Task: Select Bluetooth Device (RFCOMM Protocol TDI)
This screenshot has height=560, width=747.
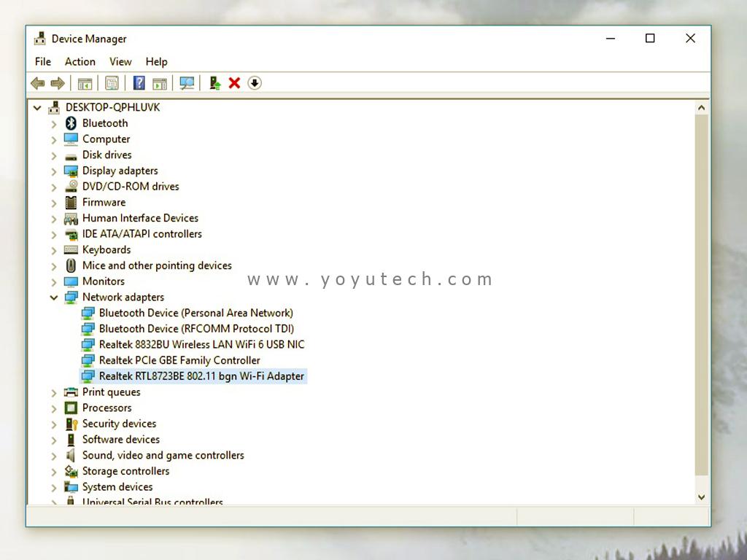Action: coord(196,329)
